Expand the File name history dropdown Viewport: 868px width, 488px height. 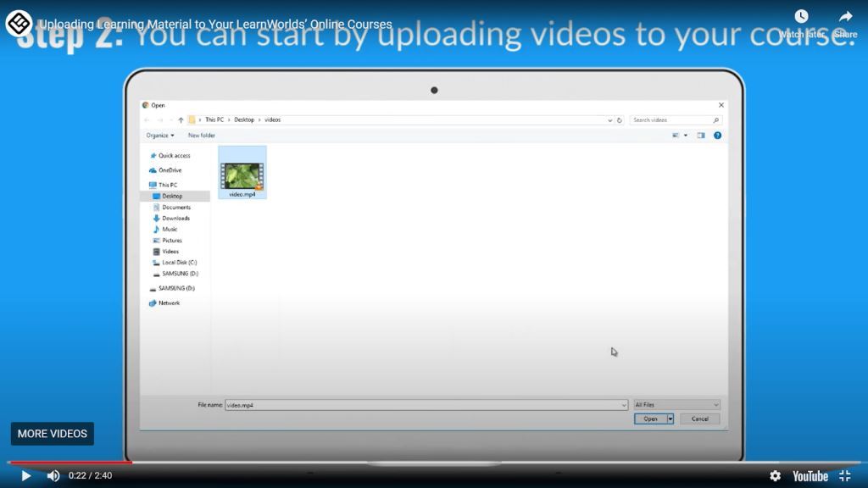(x=624, y=405)
